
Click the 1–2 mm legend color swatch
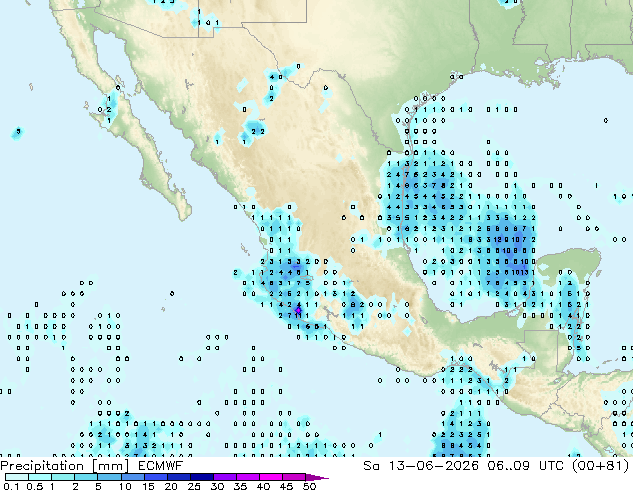pos(63,477)
